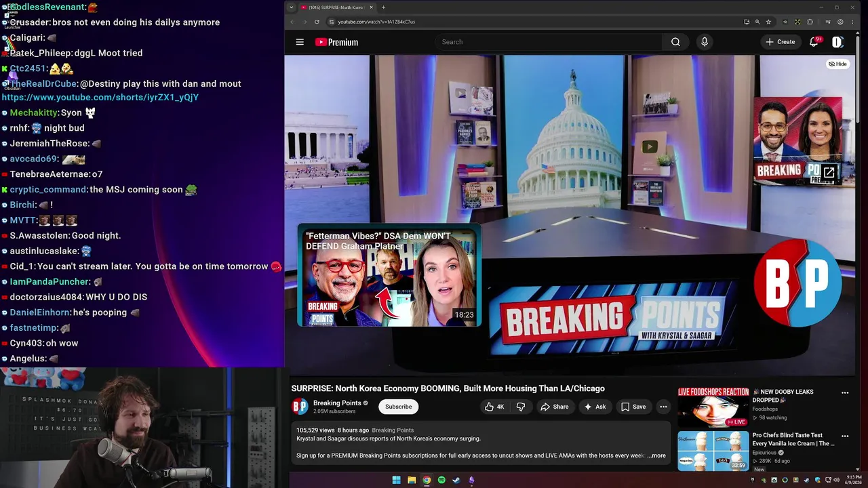
Task: Click the site info icon in address bar
Action: (x=332, y=22)
